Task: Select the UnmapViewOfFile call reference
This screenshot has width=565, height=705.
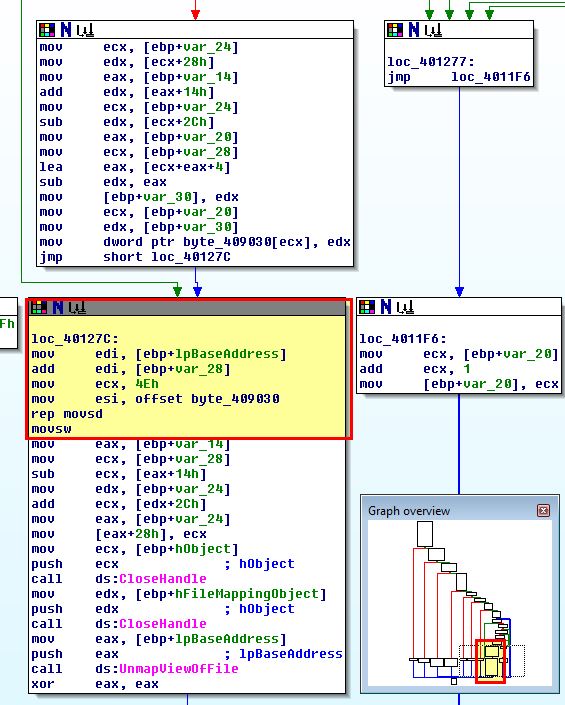Action: (178, 669)
